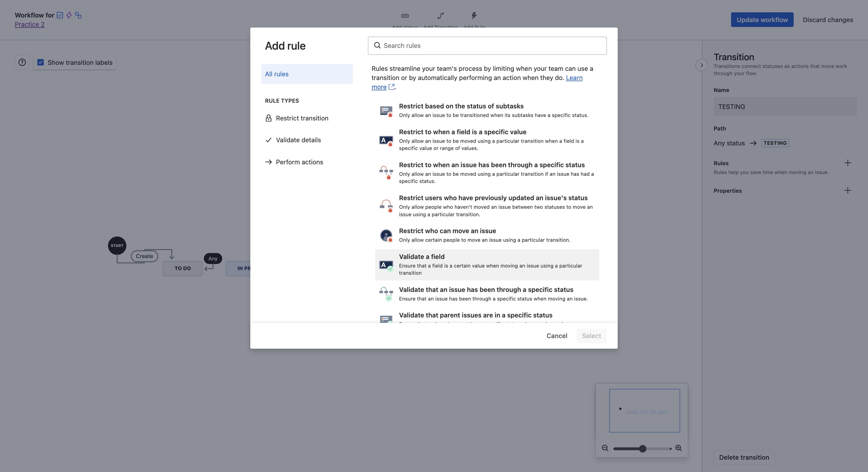Collapse the Transition side panel with the chevron
Viewport: 868px width, 472px height.
point(702,65)
